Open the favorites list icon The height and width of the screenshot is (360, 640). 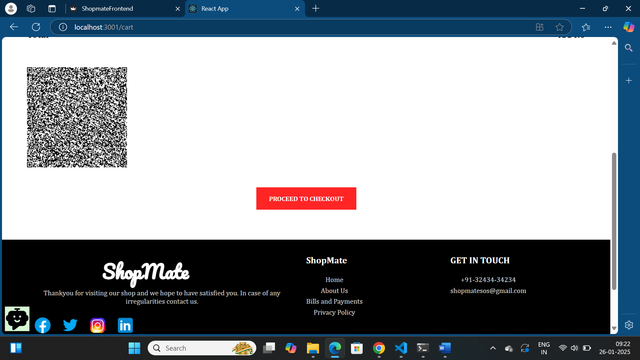pos(586,27)
